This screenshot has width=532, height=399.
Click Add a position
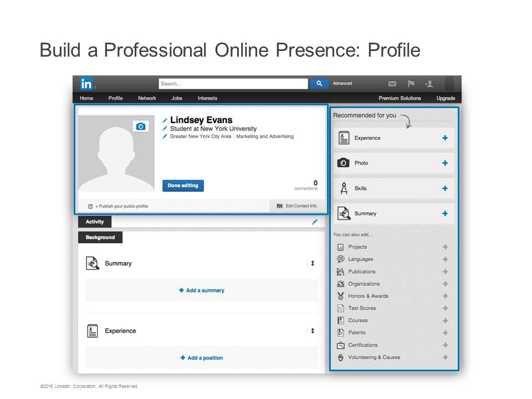tap(202, 358)
